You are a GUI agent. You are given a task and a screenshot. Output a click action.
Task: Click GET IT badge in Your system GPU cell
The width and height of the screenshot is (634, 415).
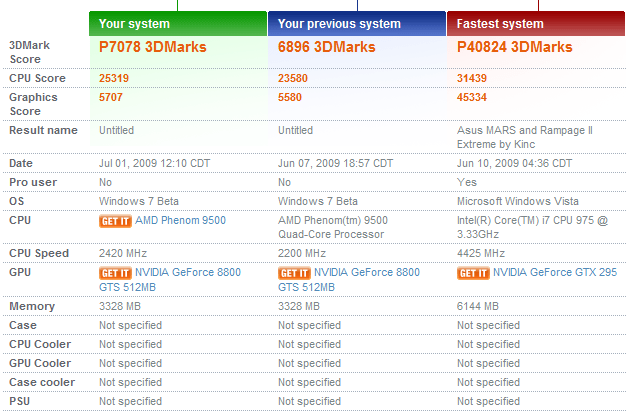click(115, 273)
